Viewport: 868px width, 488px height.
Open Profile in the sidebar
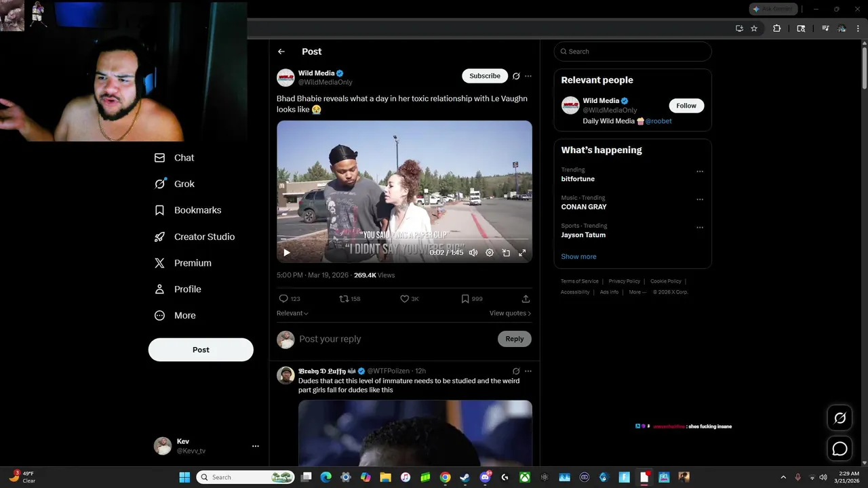coord(178,289)
